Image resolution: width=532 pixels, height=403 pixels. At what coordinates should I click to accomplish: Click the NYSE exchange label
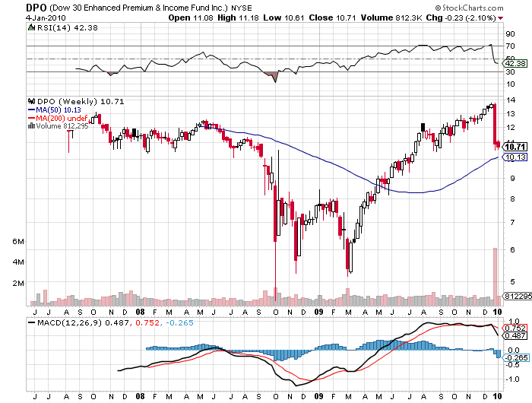point(242,8)
